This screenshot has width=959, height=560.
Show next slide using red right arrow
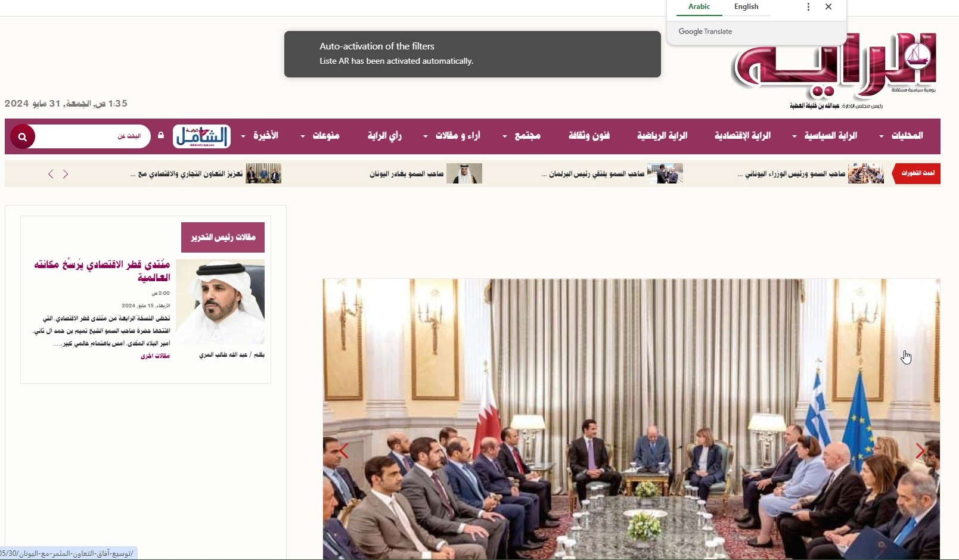coord(920,451)
